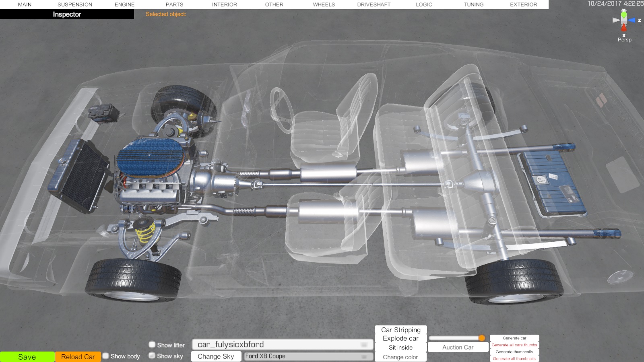
Task: Click the green Y axis cone on gizmo
Action: (x=624, y=14)
